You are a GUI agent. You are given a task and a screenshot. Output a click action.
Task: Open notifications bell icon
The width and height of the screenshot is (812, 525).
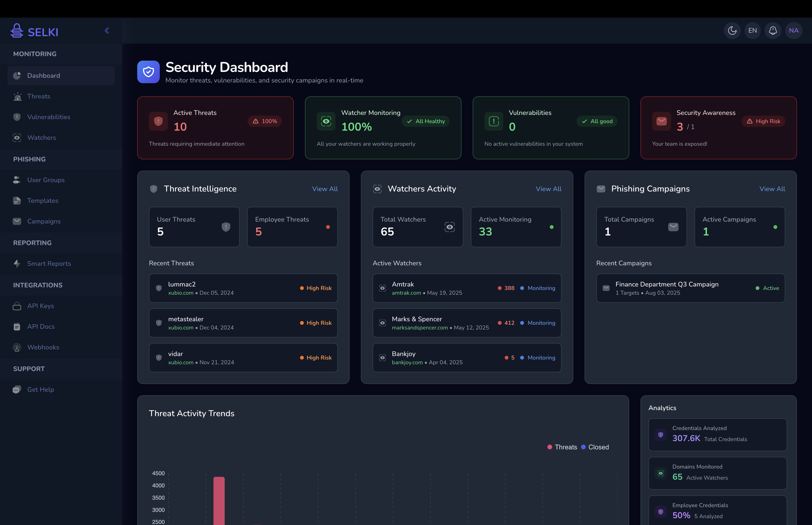click(773, 31)
